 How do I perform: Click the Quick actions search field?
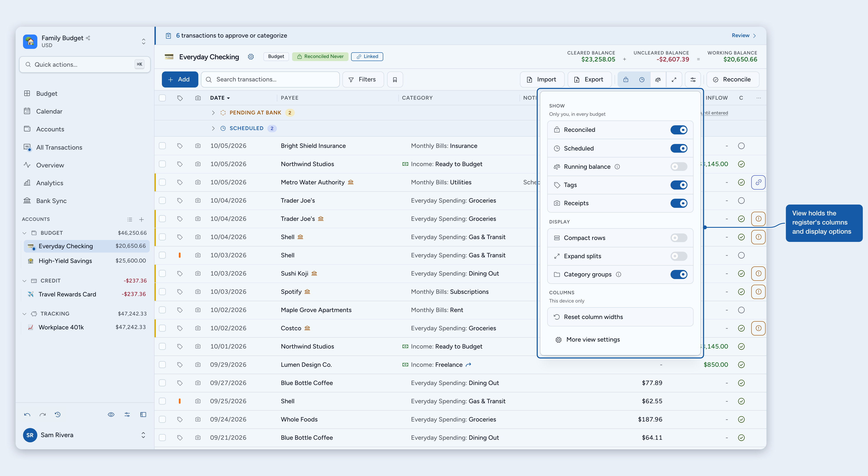[85, 65]
